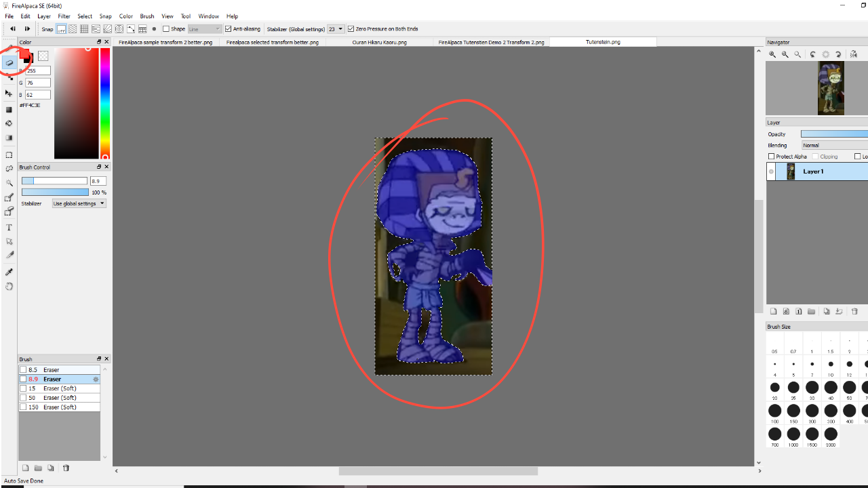Click the G color value field
The height and width of the screenshot is (488, 868).
[x=38, y=83]
